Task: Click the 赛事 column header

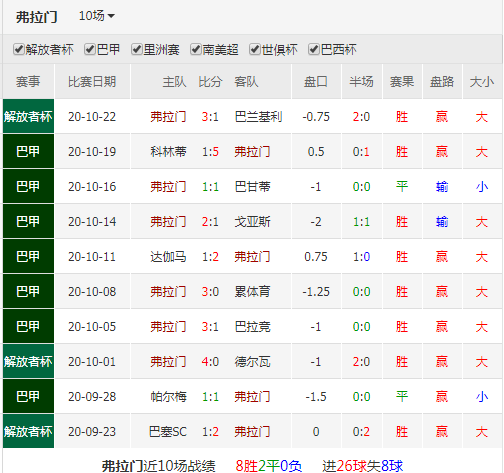Action: (x=28, y=82)
